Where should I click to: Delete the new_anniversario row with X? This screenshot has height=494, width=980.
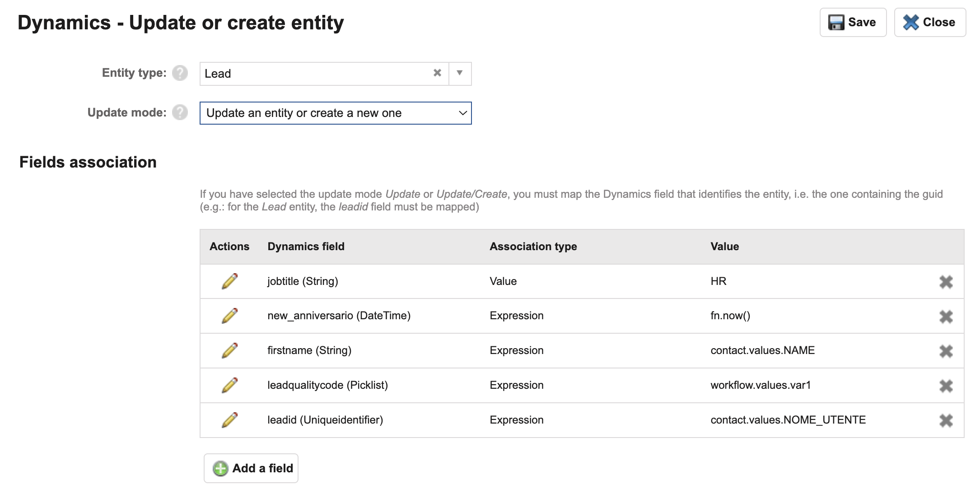[946, 317]
